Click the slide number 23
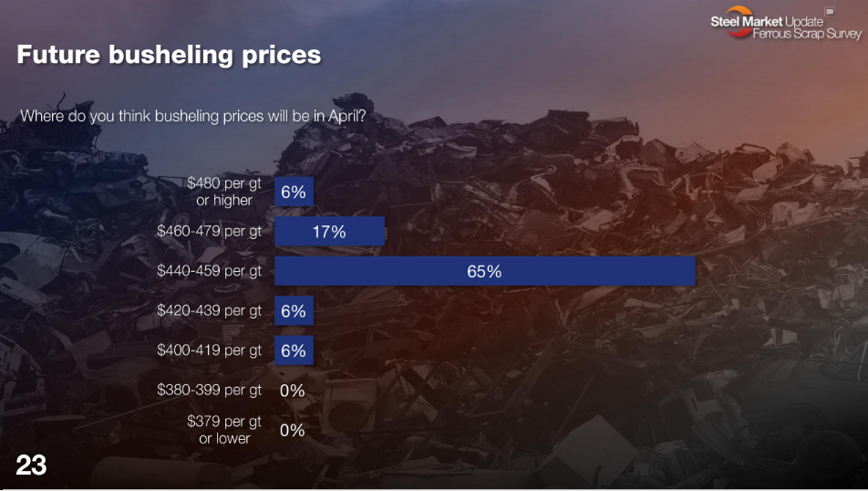 click(31, 465)
